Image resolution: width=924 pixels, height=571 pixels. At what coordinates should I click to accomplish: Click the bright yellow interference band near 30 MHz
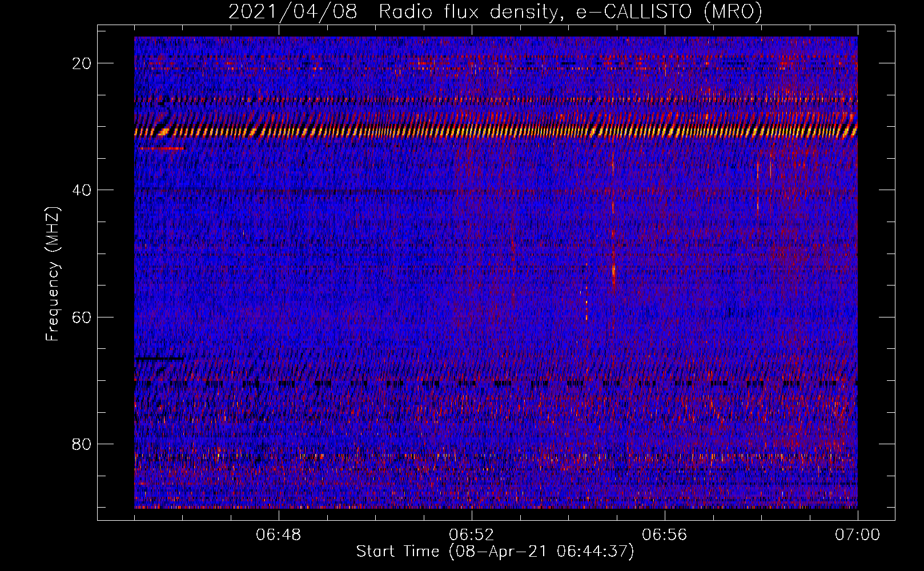(496, 132)
